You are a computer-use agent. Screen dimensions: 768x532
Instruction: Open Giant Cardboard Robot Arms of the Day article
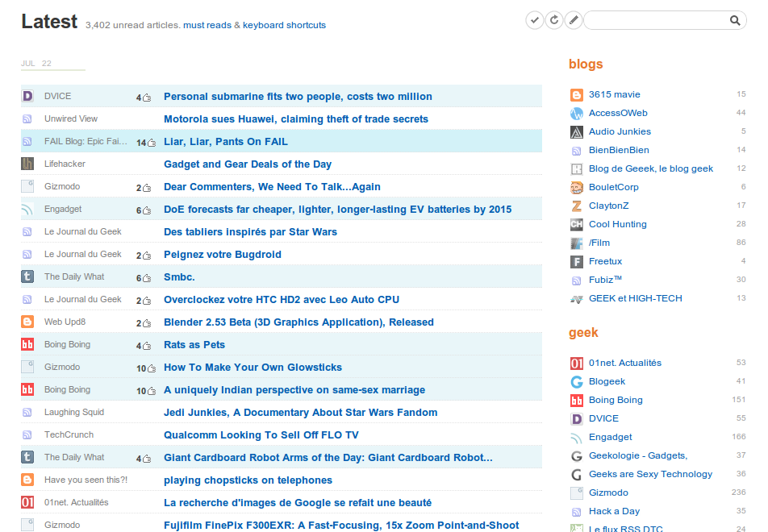click(328, 457)
